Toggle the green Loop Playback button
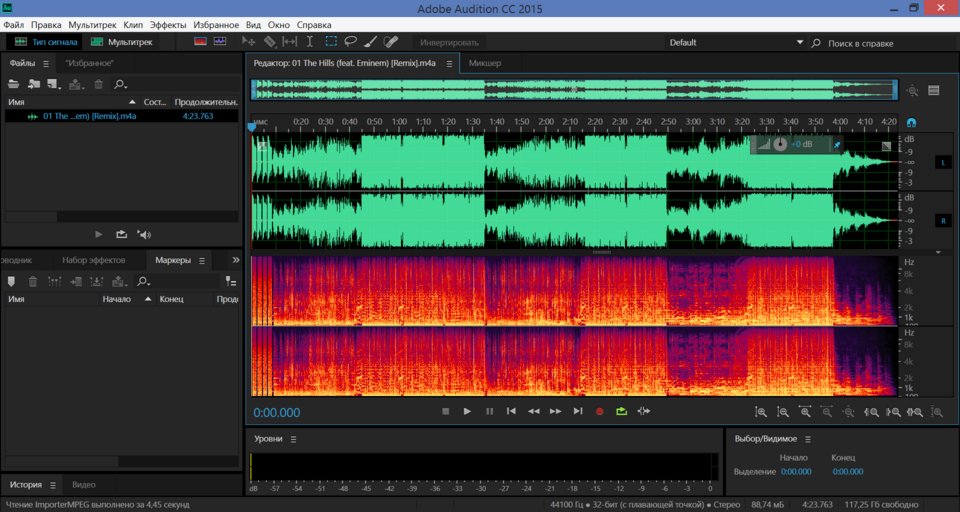The height and width of the screenshot is (512, 960). pos(621,412)
